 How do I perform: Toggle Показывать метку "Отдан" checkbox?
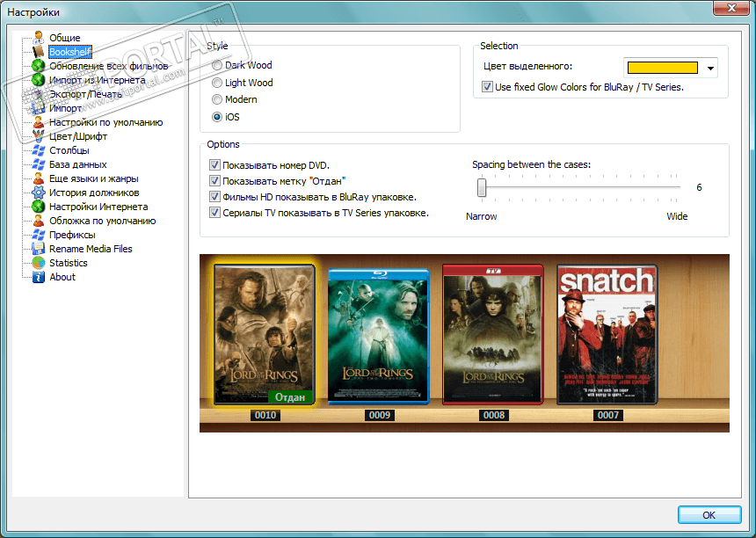point(215,181)
